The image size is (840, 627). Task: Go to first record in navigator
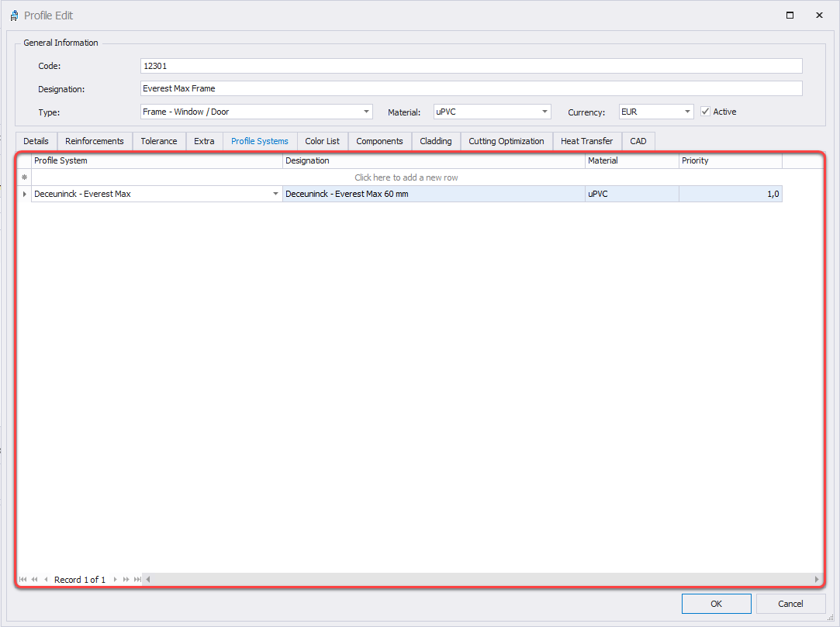(22, 580)
